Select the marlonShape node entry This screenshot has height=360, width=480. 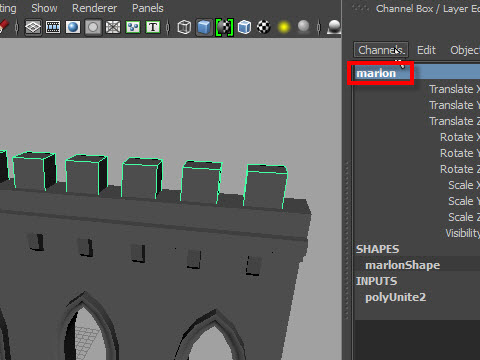click(x=403, y=265)
